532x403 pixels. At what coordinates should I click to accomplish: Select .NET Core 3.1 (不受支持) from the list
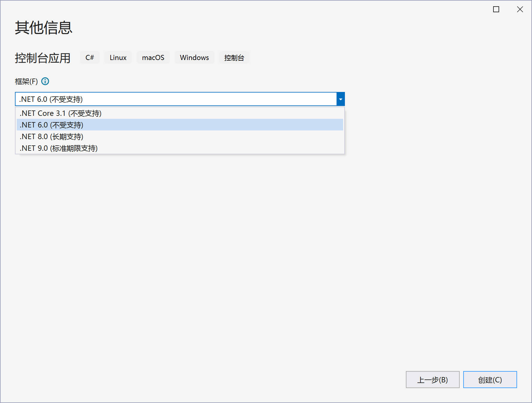[61, 113]
